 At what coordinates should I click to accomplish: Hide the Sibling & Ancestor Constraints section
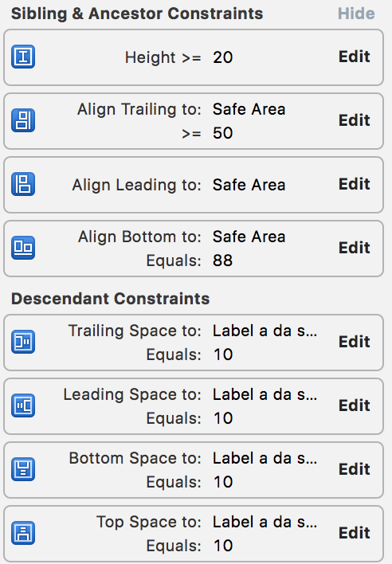click(x=356, y=14)
